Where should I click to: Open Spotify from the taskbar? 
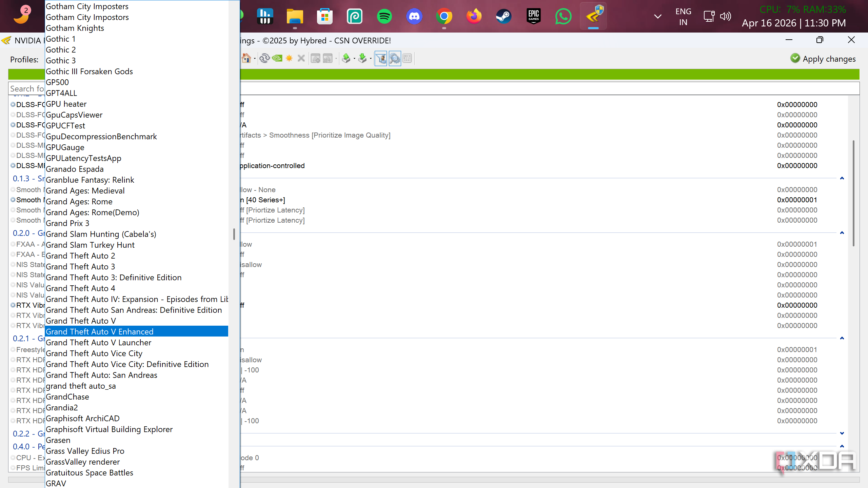click(x=384, y=16)
